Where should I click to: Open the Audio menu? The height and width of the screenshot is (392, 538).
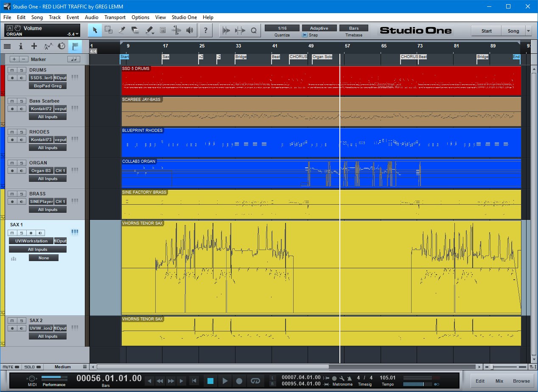tap(92, 17)
